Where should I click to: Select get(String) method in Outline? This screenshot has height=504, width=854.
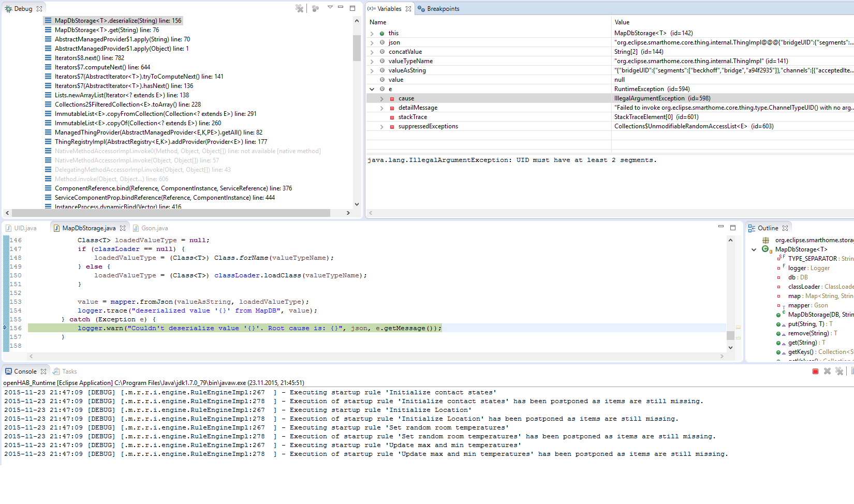coord(806,343)
